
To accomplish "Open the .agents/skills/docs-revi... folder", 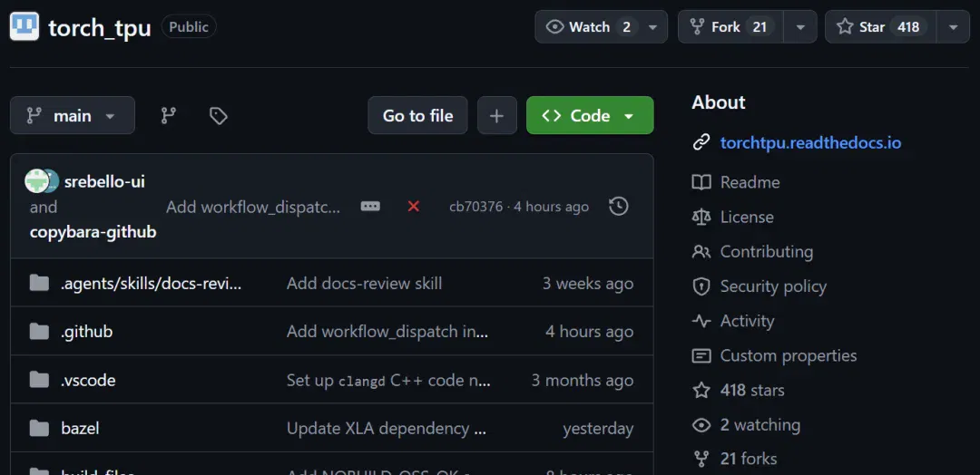I will tap(152, 283).
